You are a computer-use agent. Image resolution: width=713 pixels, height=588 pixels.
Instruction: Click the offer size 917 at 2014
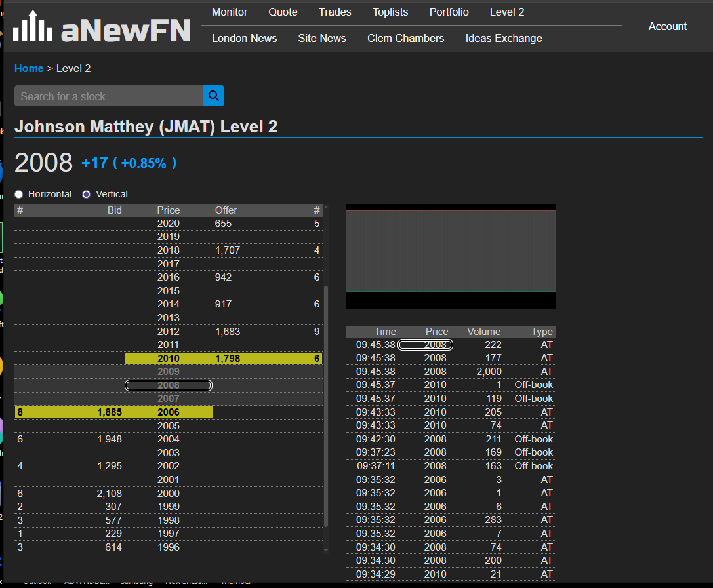[x=223, y=304]
